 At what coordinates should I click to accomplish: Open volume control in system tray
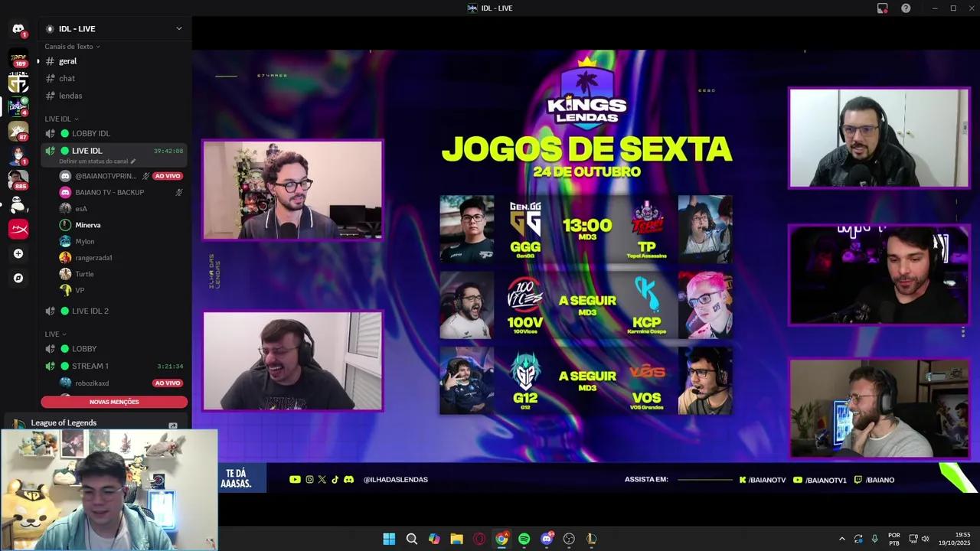click(925, 539)
